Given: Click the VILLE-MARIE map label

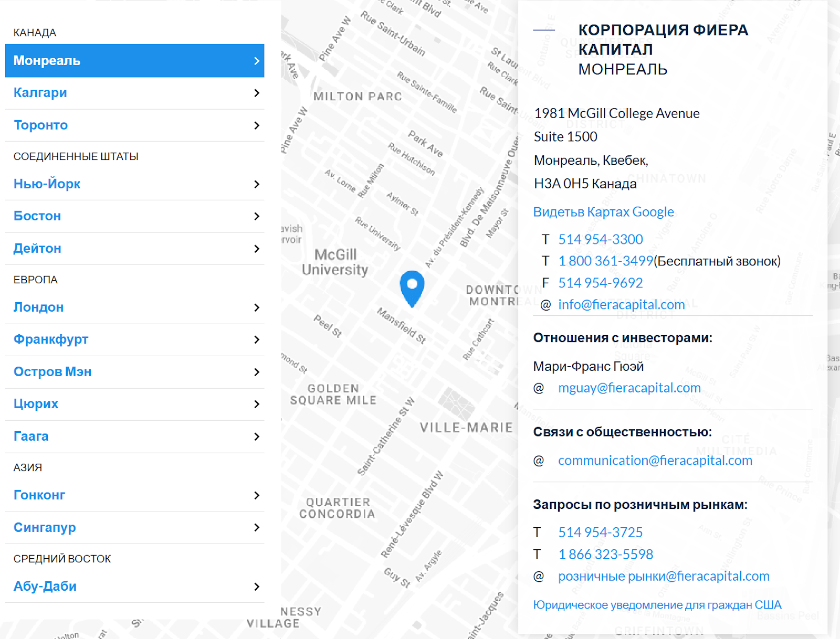Looking at the screenshot, I should click(466, 428).
